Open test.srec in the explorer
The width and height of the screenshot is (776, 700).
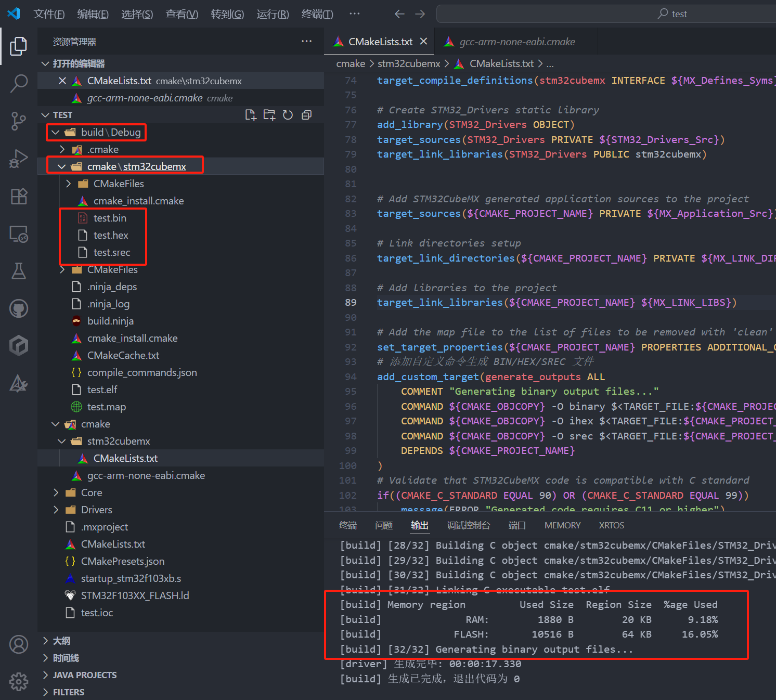coord(180,252)
